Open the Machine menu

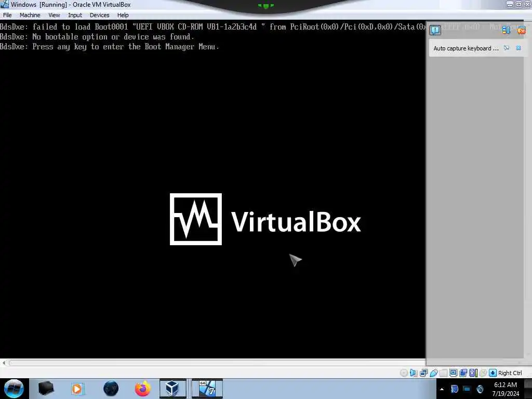coord(30,15)
